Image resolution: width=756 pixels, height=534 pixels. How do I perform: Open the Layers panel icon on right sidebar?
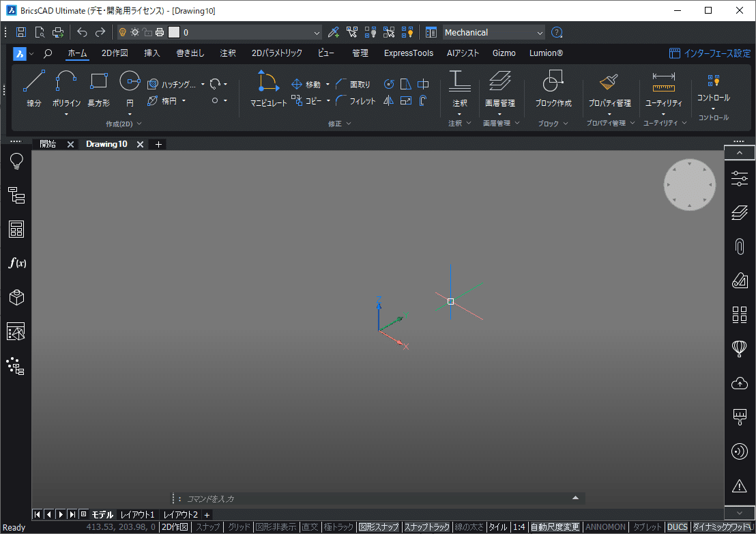click(x=739, y=213)
